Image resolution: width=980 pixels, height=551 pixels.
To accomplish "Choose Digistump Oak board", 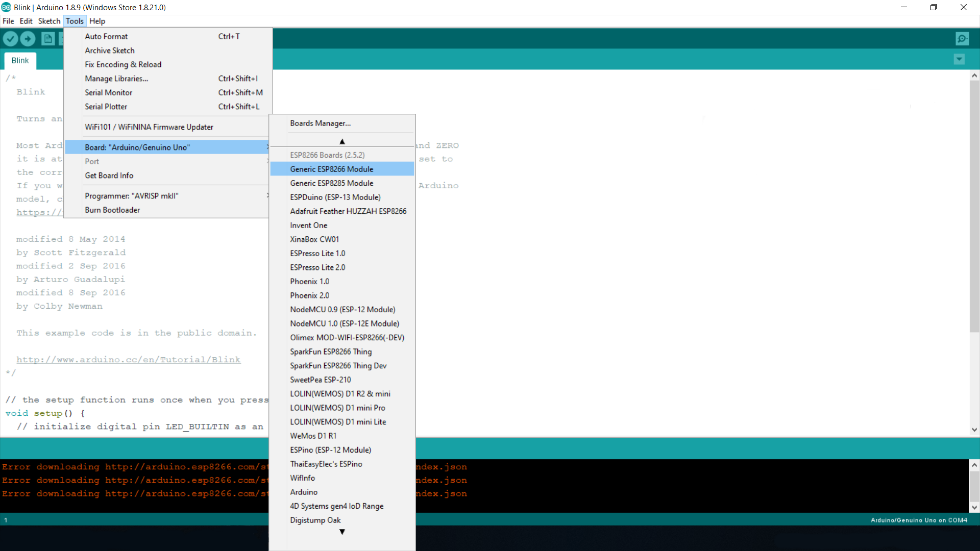I will coord(342,520).
